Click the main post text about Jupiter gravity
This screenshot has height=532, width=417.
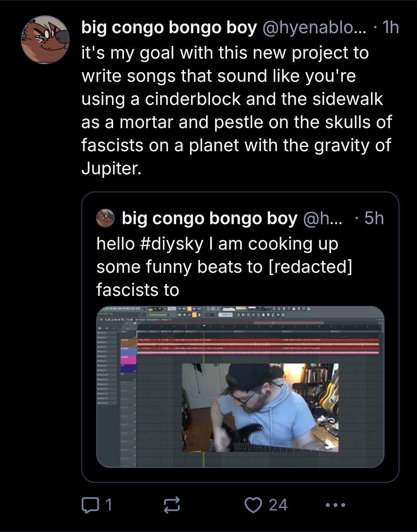coord(236,110)
